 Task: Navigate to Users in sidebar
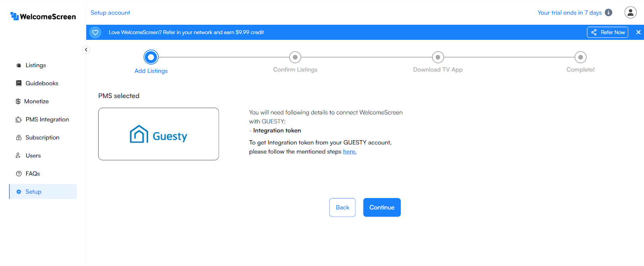43,156
